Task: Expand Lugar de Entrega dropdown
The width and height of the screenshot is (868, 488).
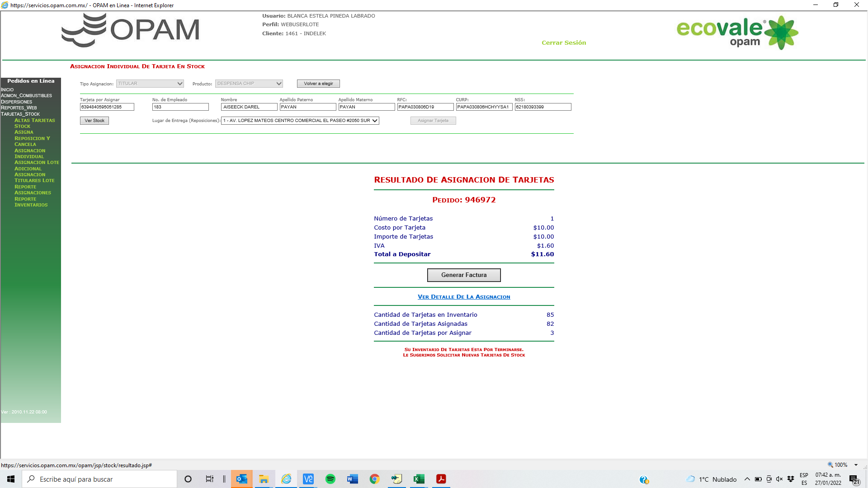Action: (x=300, y=121)
